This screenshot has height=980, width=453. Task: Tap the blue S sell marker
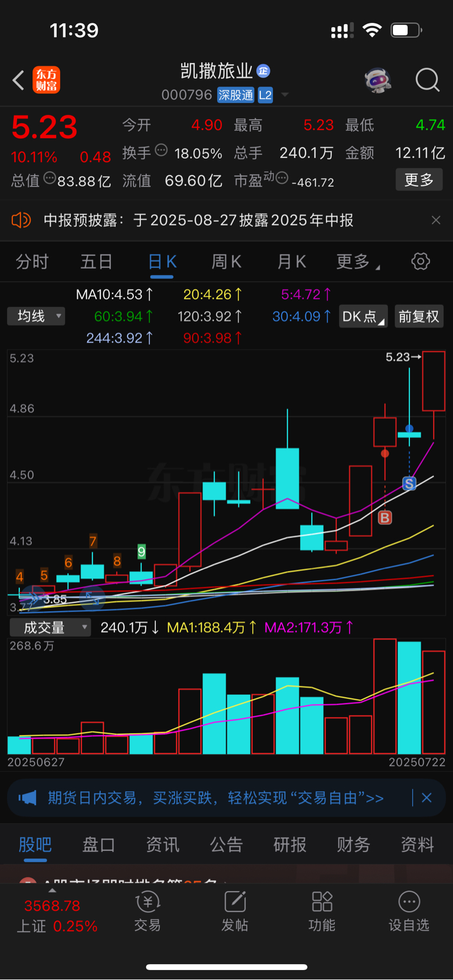pyautogui.click(x=409, y=484)
